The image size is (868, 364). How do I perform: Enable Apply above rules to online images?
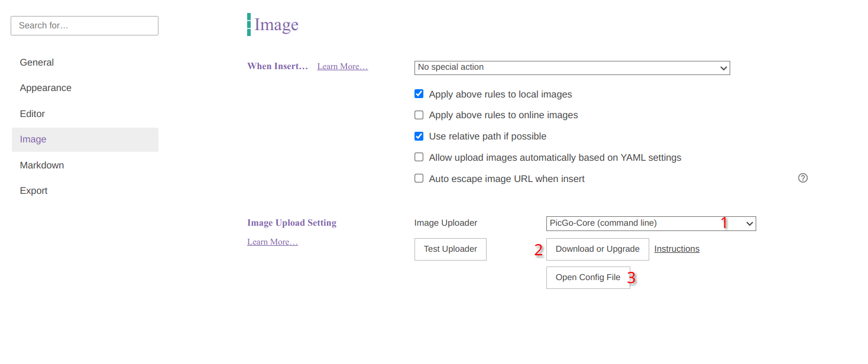tap(419, 115)
